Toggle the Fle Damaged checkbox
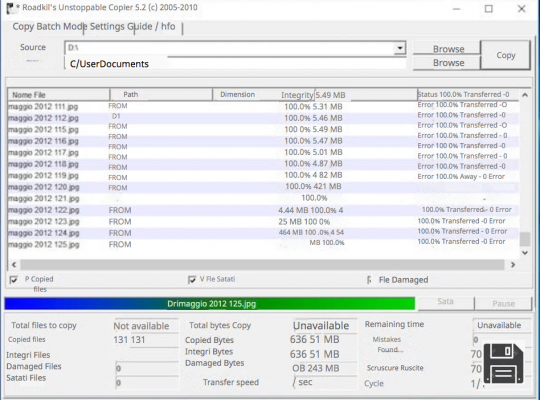540x400 pixels. click(369, 280)
